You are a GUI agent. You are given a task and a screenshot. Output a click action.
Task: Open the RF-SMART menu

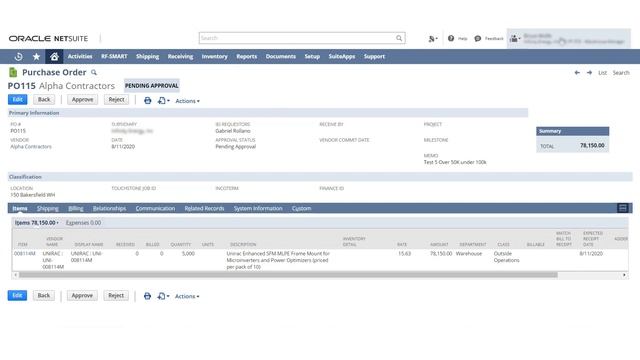[x=114, y=56]
